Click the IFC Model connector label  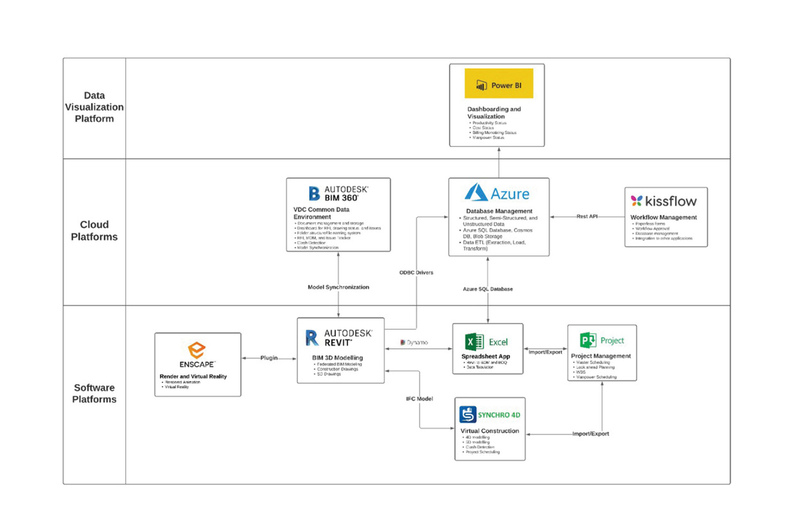(419, 399)
